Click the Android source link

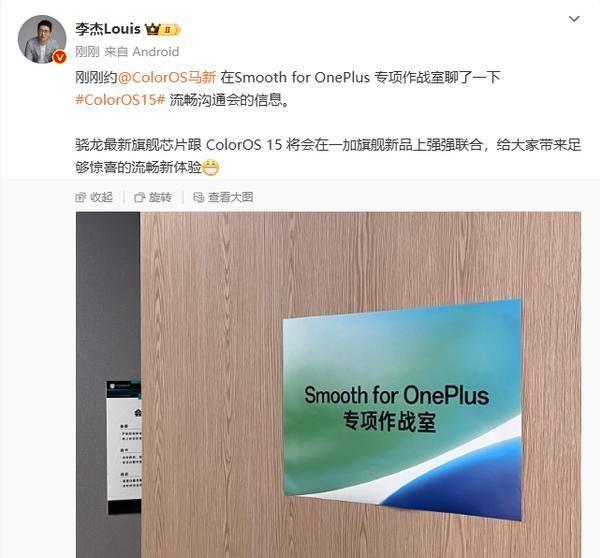pos(155,51)
